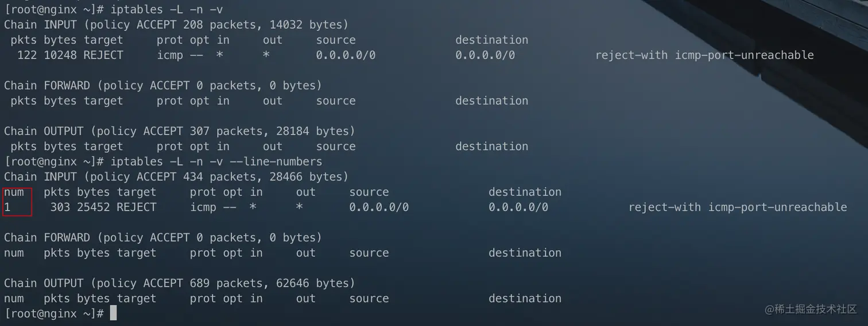Click "icmp" protocol in the 122-packet row
The image size is (868, 326).
click(x=170, y=55)
